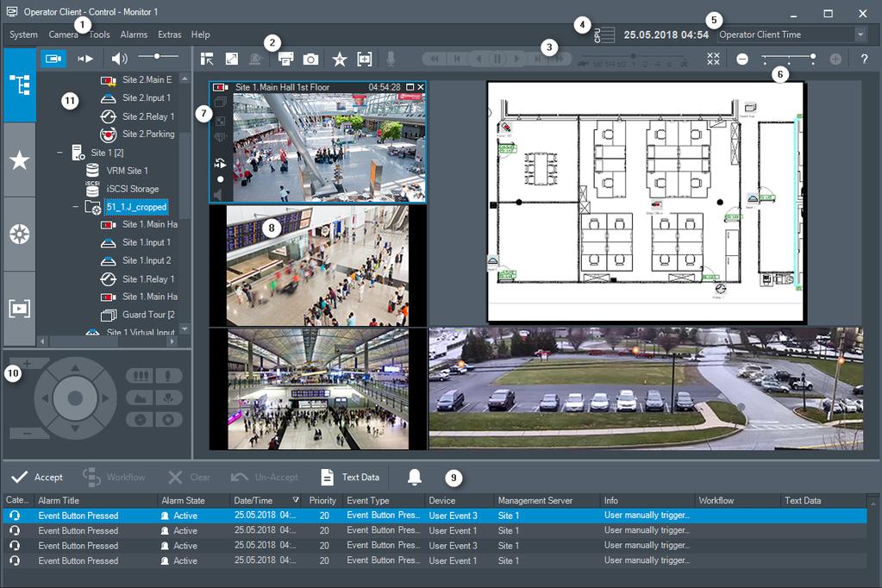Click the microphone intercom icon
The image size is (882, 588).
click(x=391, y=59)
